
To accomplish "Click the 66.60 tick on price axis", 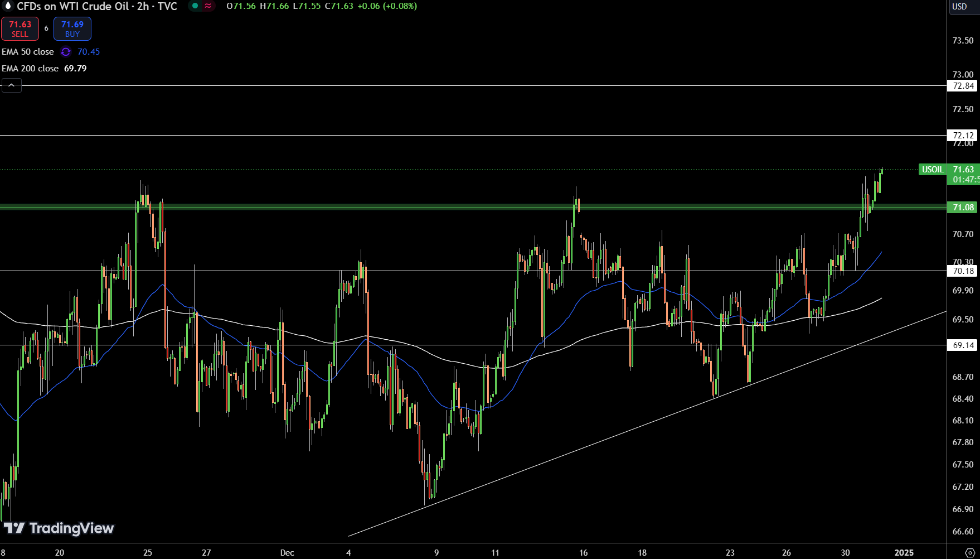I will tap(963, 532).
